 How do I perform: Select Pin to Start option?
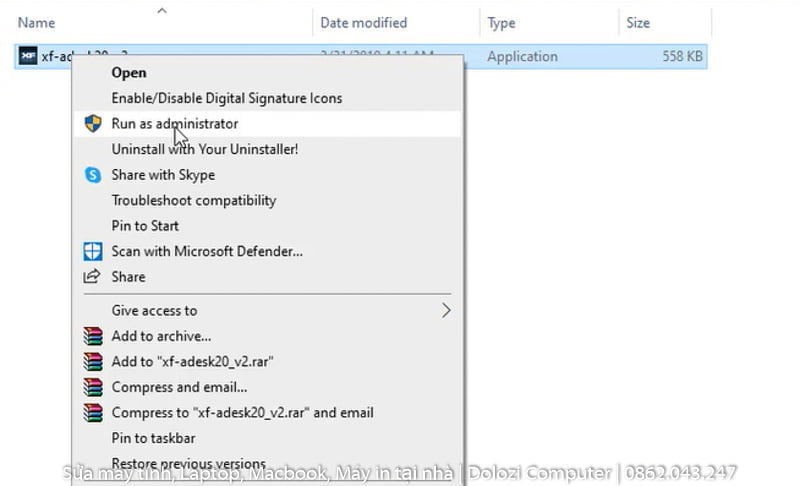click(145, 226)
